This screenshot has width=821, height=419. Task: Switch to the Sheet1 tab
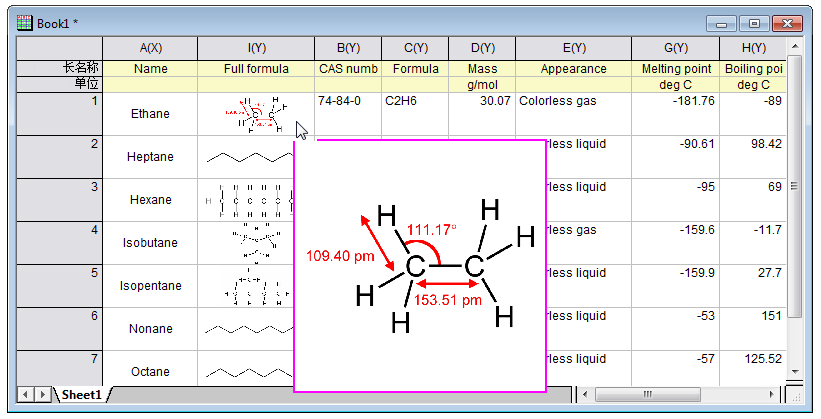pyautogui.click(x=83, y=395)
